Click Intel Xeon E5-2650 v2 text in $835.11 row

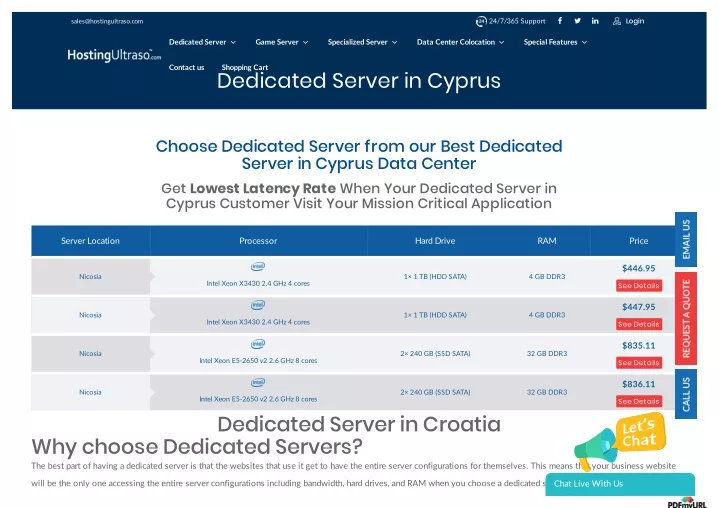tap(258, 360)
